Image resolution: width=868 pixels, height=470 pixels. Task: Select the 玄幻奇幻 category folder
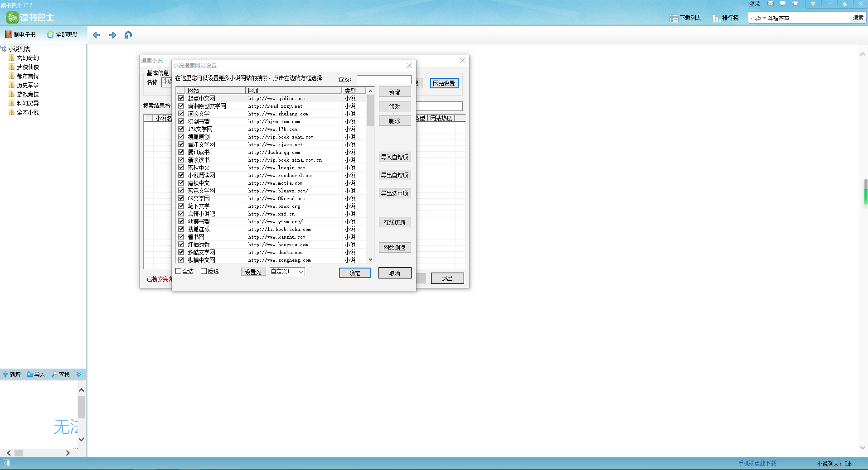point(28,58)
